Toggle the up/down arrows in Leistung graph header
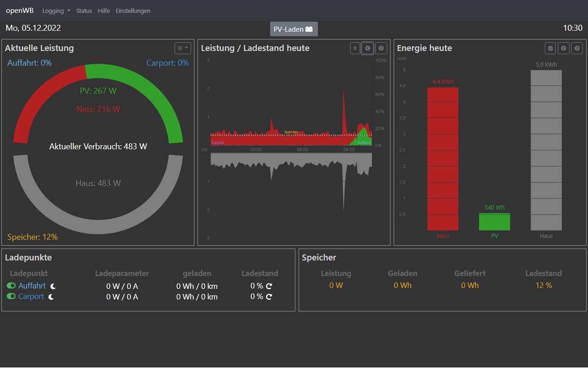588x384 pixels. coord(355,48)
